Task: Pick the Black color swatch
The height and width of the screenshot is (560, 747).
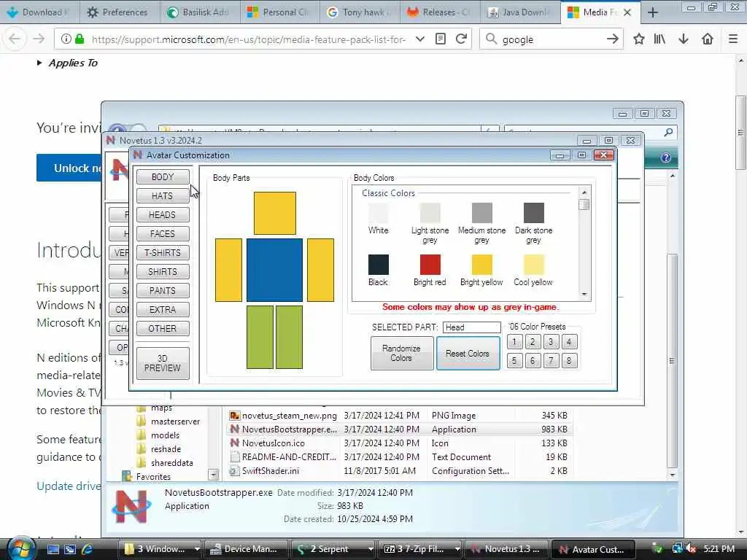Action: pyautogui.click(x=379, y=265)
